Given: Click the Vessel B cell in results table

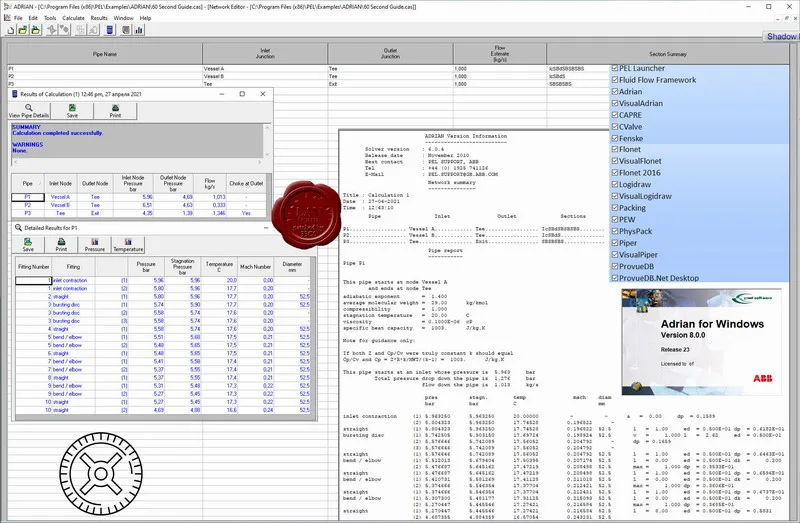Looking at the screenshot, I should tap(60, 205).
